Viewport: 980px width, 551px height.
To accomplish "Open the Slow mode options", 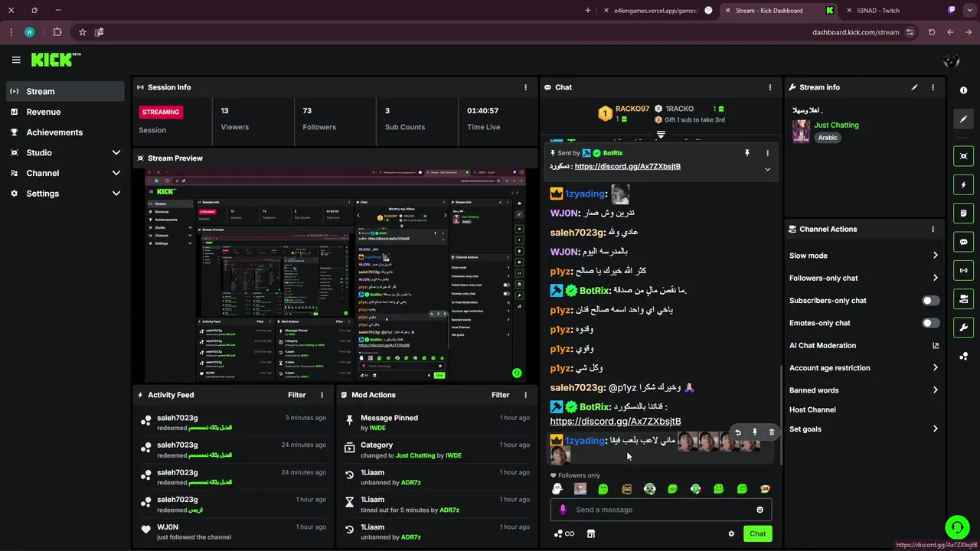I will click(x=864, y=256).
